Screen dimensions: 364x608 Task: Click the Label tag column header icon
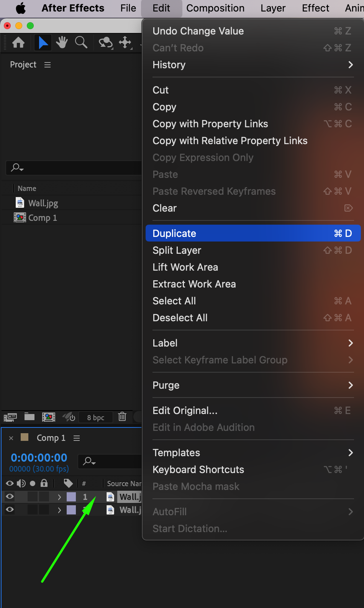tap(68, 483)
